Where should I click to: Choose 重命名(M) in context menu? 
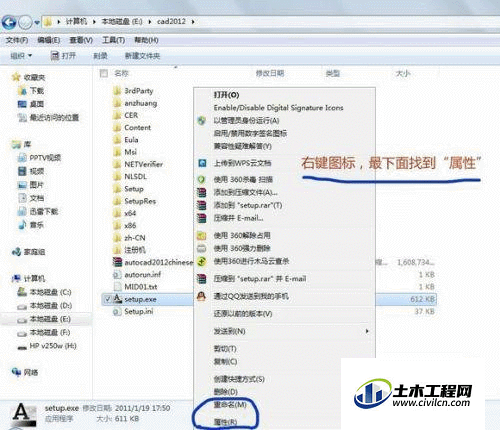tap(230, 405)
